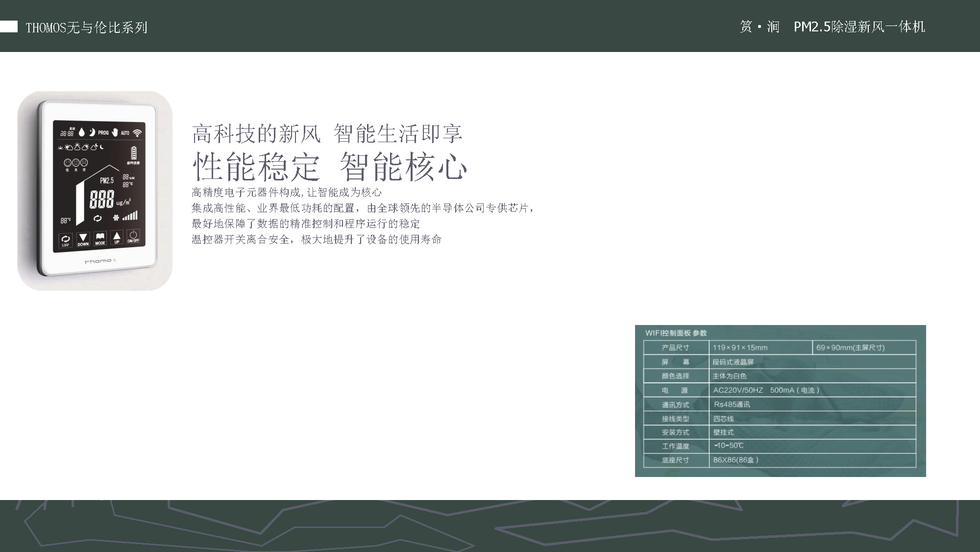
Task: Click the '通讯方式' row label
Action: point(675,405)
